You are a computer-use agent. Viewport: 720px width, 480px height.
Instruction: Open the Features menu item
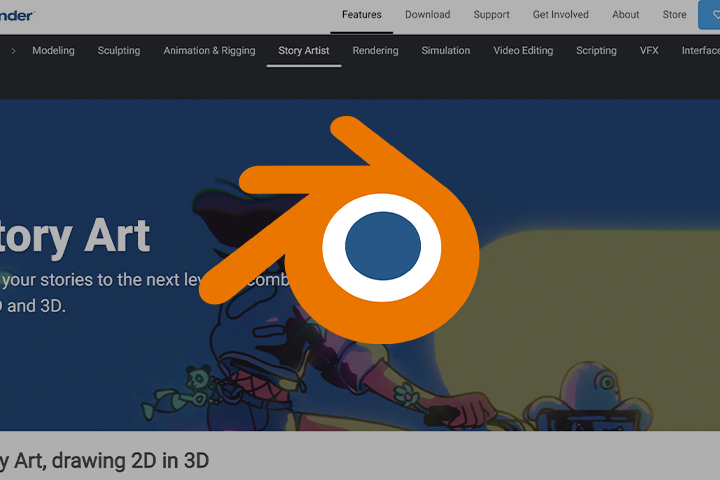361,15
